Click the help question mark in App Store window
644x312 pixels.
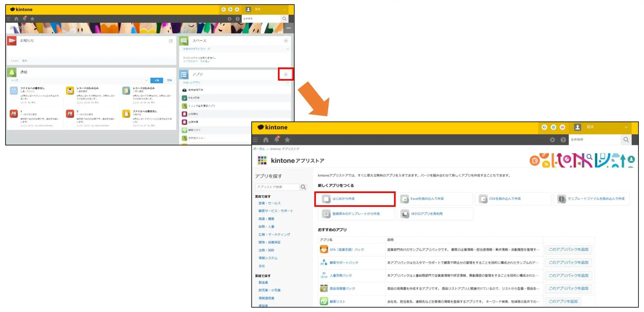[563, 140]
